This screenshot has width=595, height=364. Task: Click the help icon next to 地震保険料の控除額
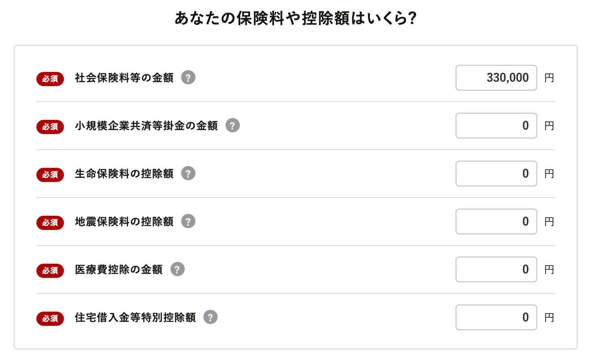[188, 222]
